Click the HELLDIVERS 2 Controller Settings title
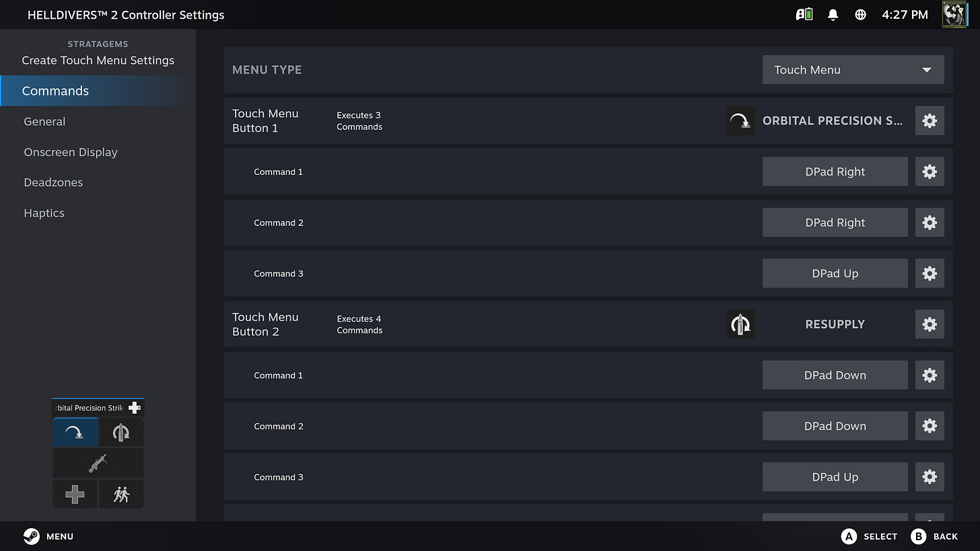This screenshot has height=551, width=980. (126, 14)
